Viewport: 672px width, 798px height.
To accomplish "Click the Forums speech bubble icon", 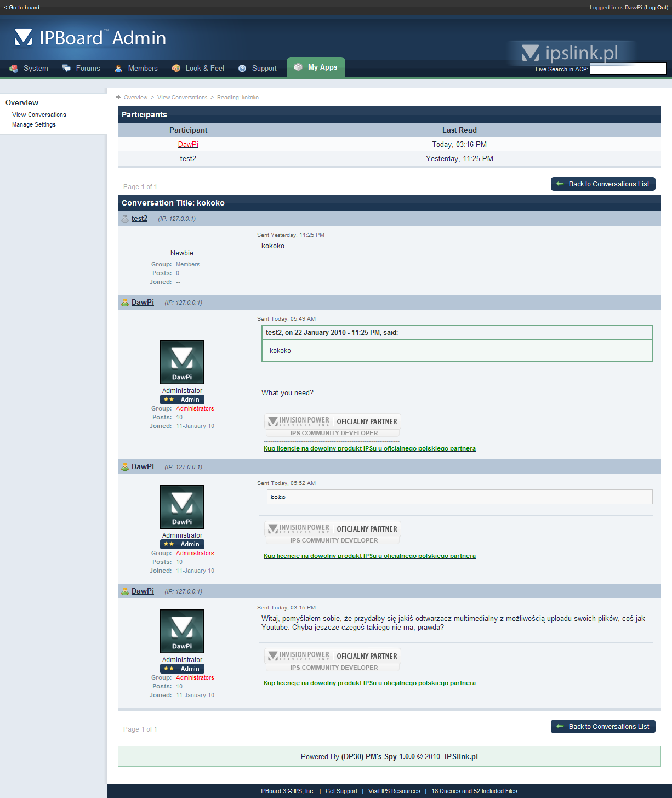I will coord(66,69).
